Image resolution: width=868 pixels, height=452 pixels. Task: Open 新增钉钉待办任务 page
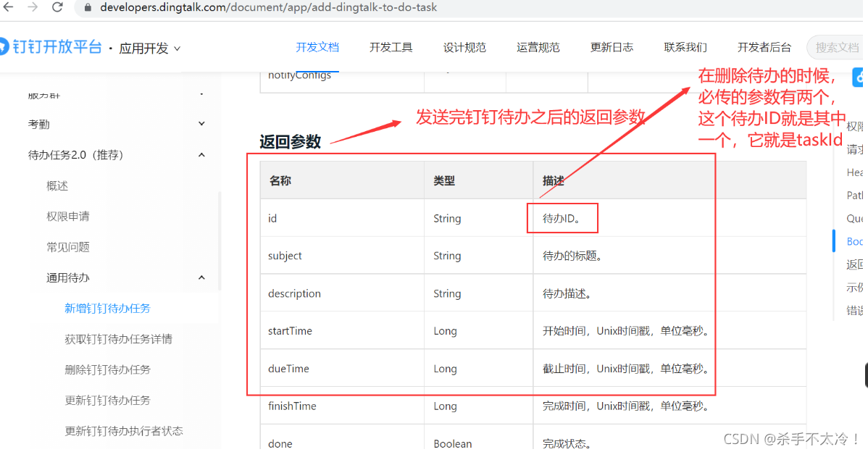pyautogui.click(x=107, y=308)
